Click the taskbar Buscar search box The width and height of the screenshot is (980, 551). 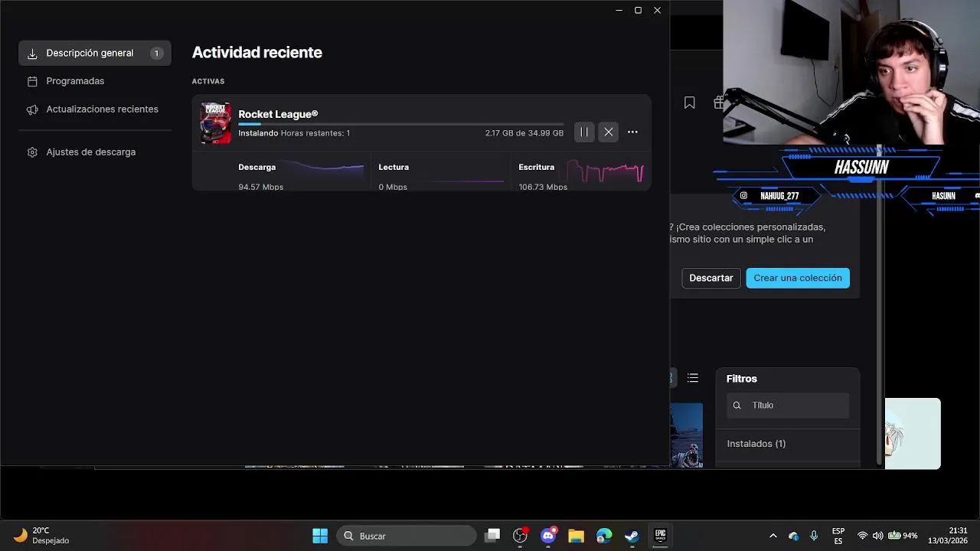tap(407, 536)
